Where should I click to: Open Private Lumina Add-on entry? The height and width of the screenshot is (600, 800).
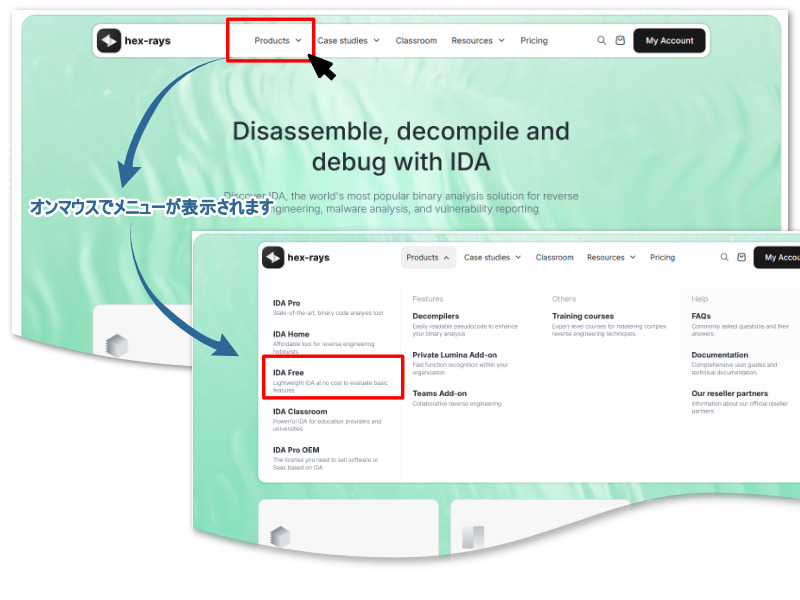click(460, 363)
